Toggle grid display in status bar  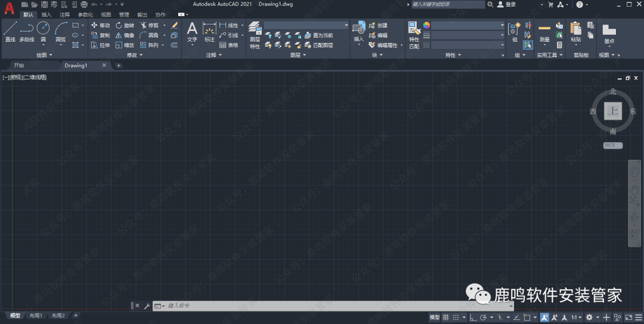coord(445,317)
